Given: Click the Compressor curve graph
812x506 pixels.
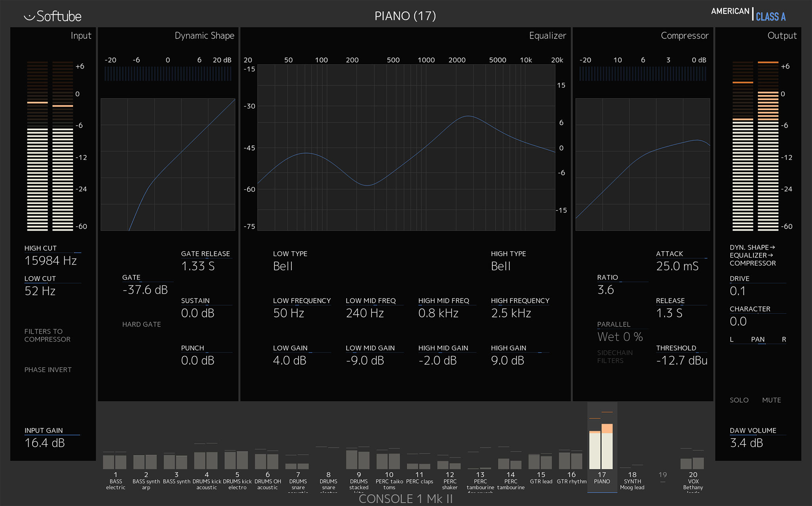Looking at the screenshot, I should 643,164.
